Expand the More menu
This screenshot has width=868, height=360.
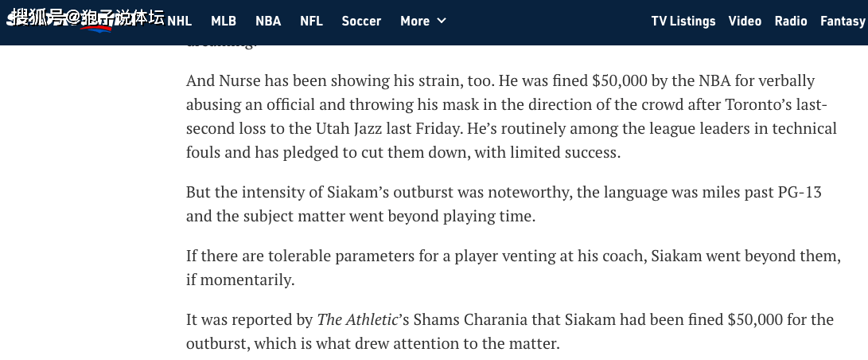(x=423, y=21)
